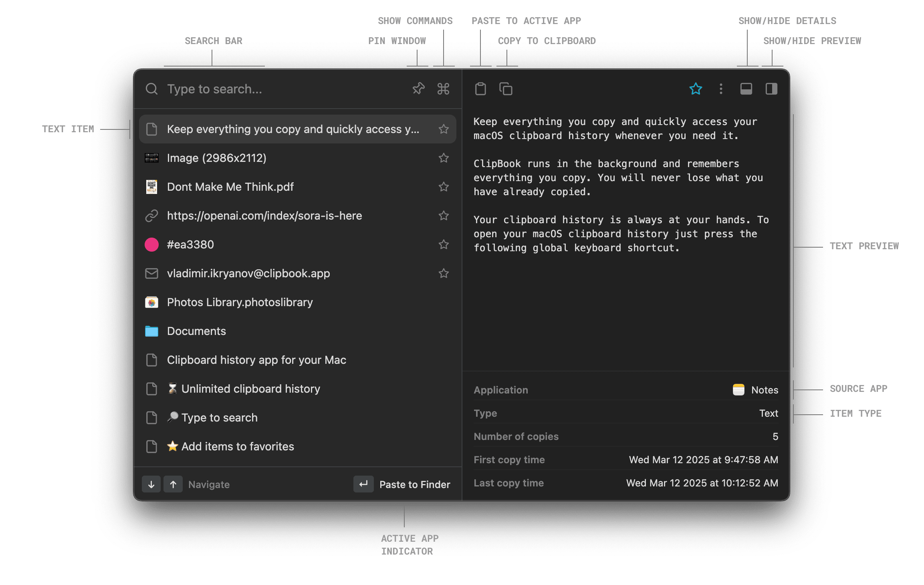Click the navigate down arrow

coord(151,484)
